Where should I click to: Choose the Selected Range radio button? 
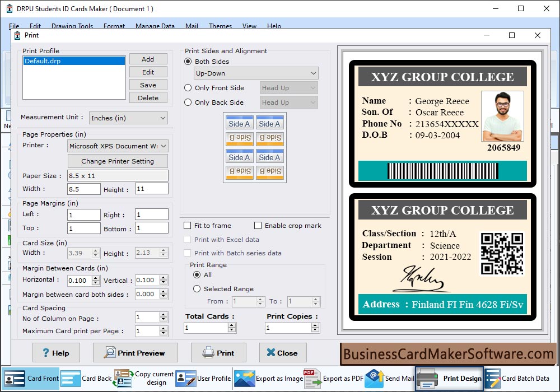coord(197,289)
